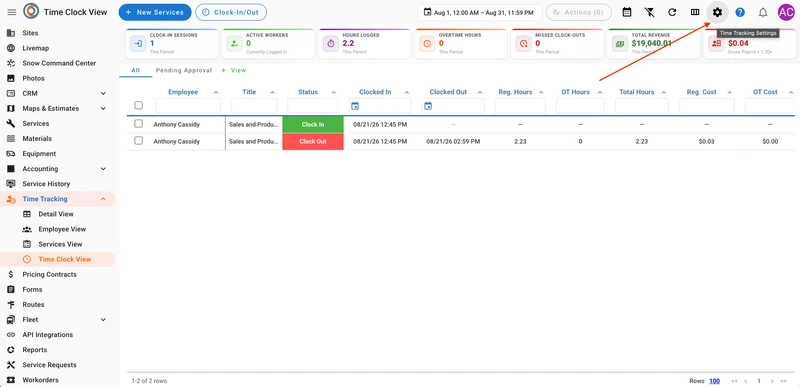Click the Hours Logged summary card
The height and width of the screenshot is (387, 800).
[365, 44]
